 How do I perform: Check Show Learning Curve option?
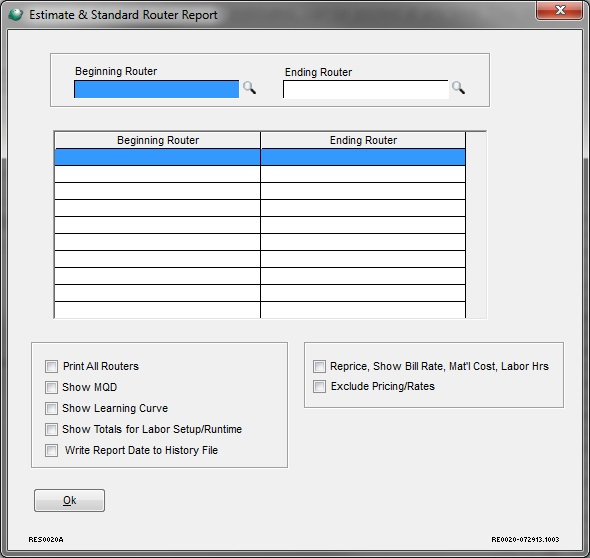coord(51,408)
